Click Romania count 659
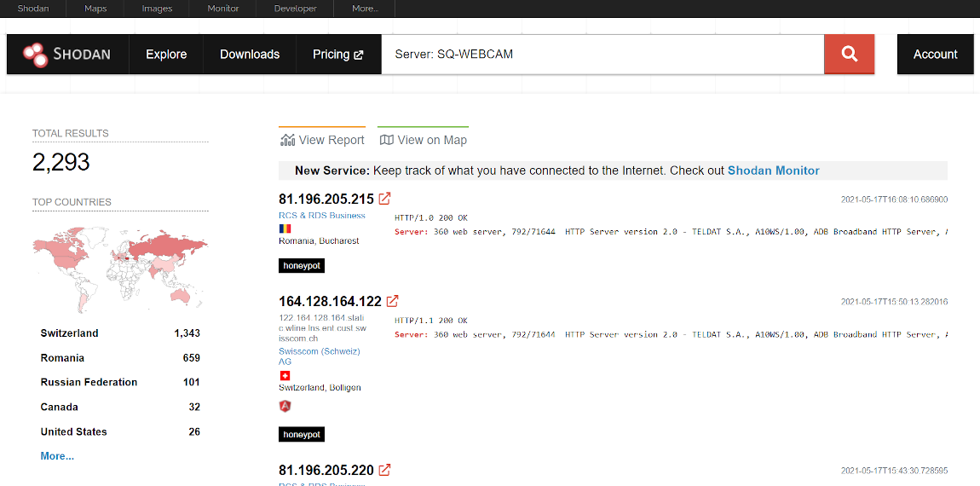The height and width of the screenshot is (486, 980). pos(191,358)
